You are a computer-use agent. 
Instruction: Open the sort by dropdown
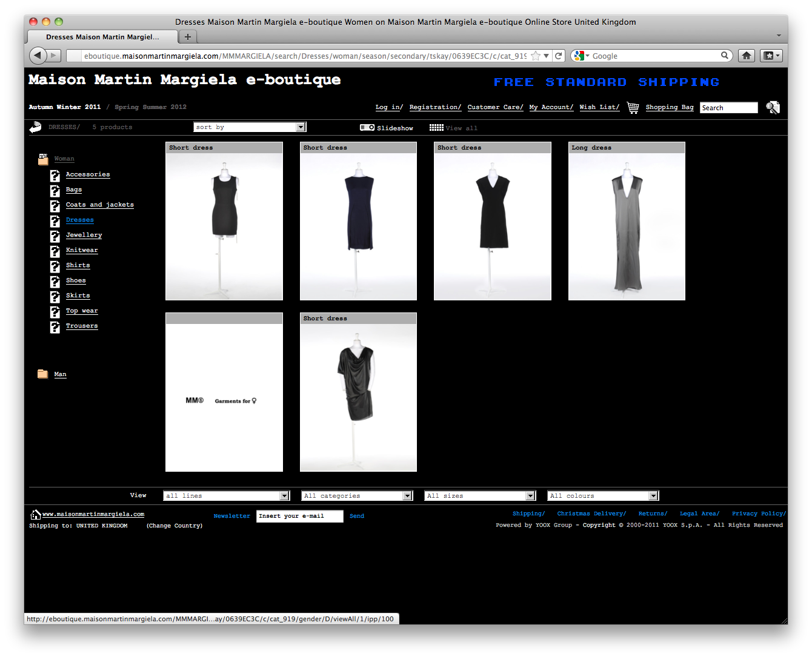[249, 127]
